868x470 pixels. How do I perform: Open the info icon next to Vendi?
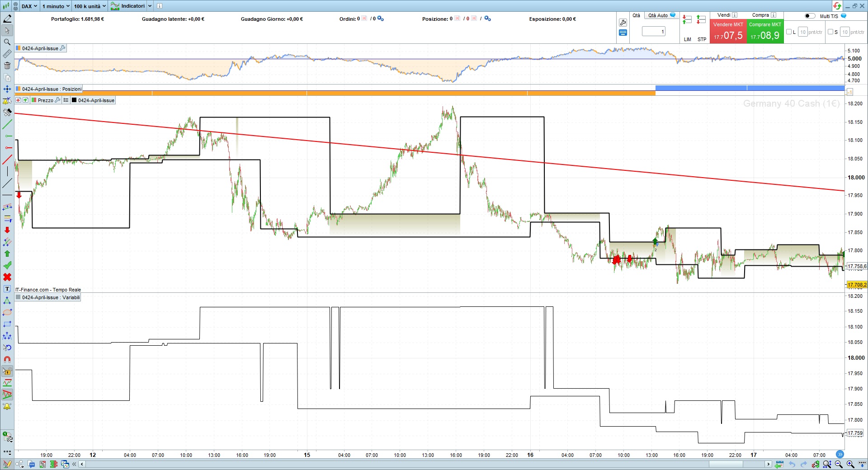point(735,15)
